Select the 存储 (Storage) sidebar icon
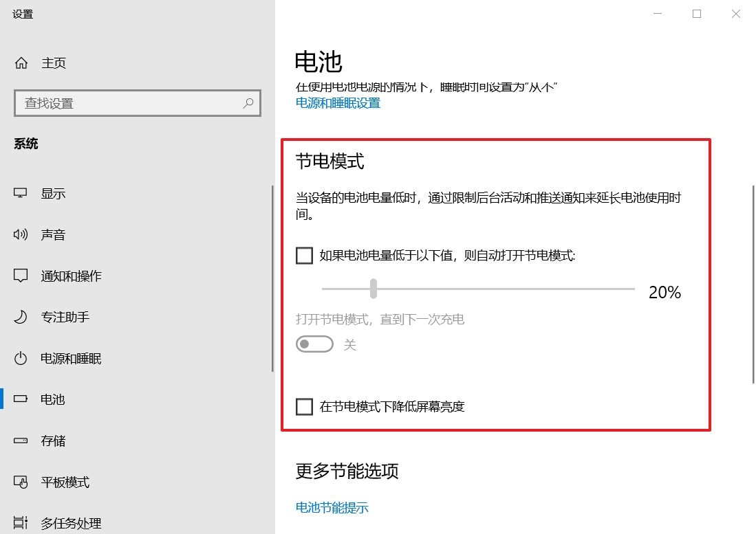Image resolution: width=756 pixels, height=534 pixels. coord(21,441)
